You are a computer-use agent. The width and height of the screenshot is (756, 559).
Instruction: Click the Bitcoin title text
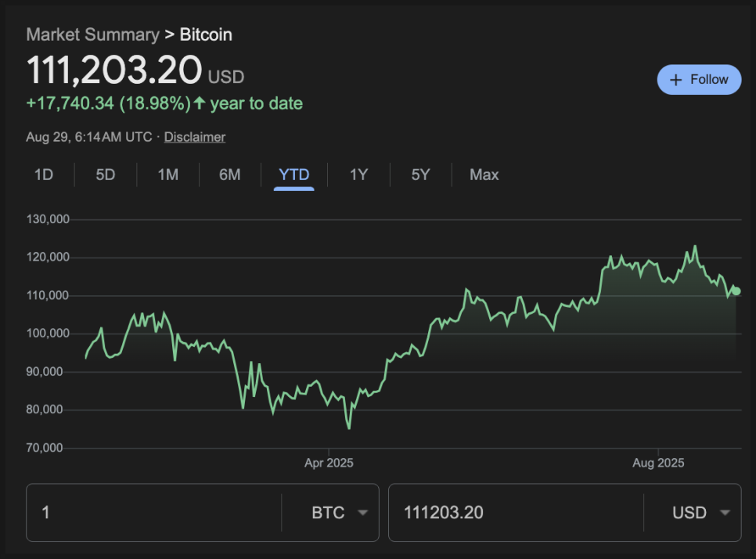click(206, 34)
